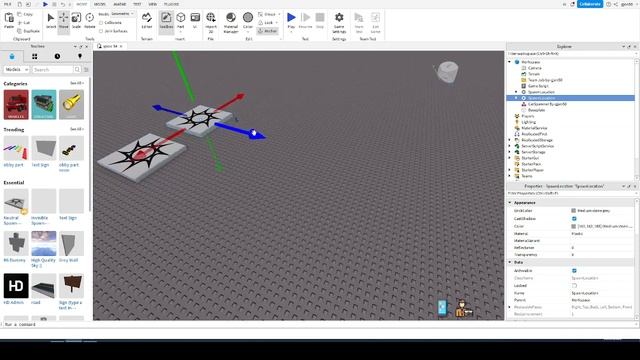Click the Collaborate button
The image size is (640, 360).
590,4
